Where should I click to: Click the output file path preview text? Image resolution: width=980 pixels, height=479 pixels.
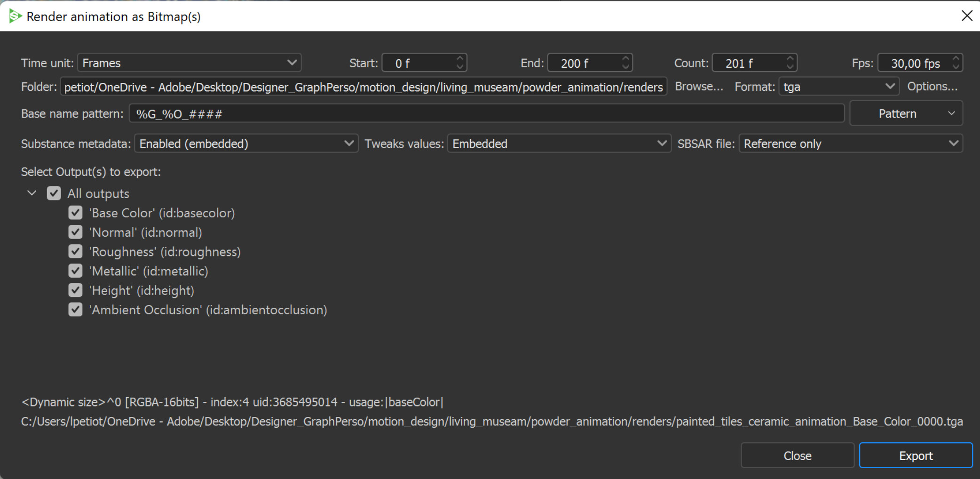(x=492, y=422)
